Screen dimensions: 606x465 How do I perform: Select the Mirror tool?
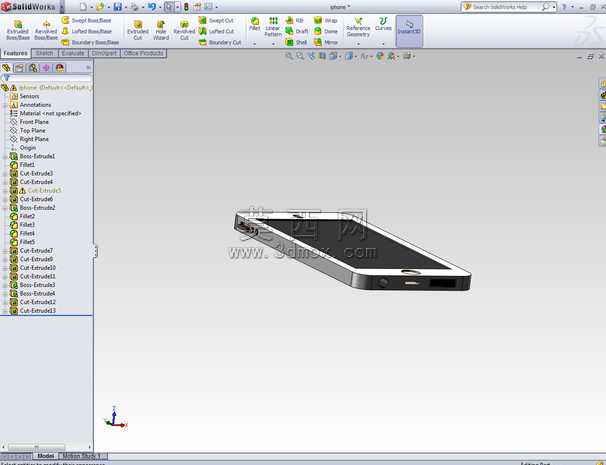[x=326, y=42]
